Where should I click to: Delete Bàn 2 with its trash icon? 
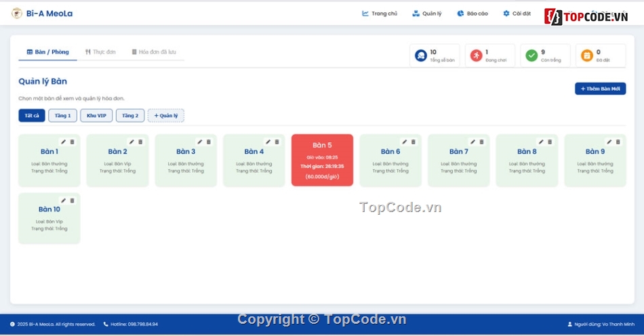(140, 142)
